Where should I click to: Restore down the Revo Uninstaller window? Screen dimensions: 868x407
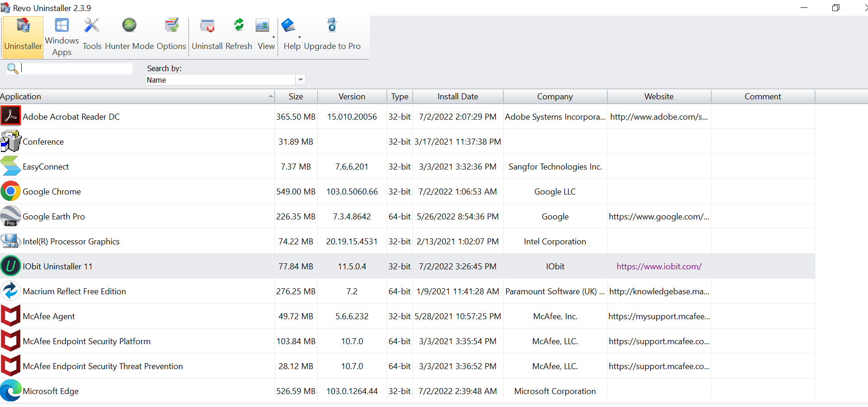(x=836, y=7)
